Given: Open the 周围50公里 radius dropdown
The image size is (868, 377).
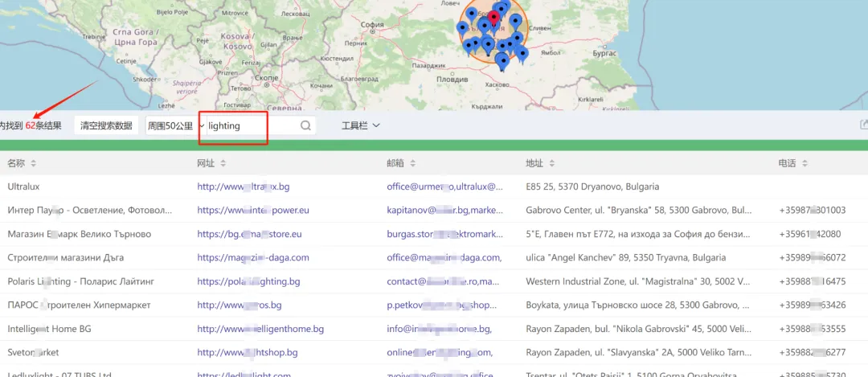Looking at the screenshot, I should (175, 125).
